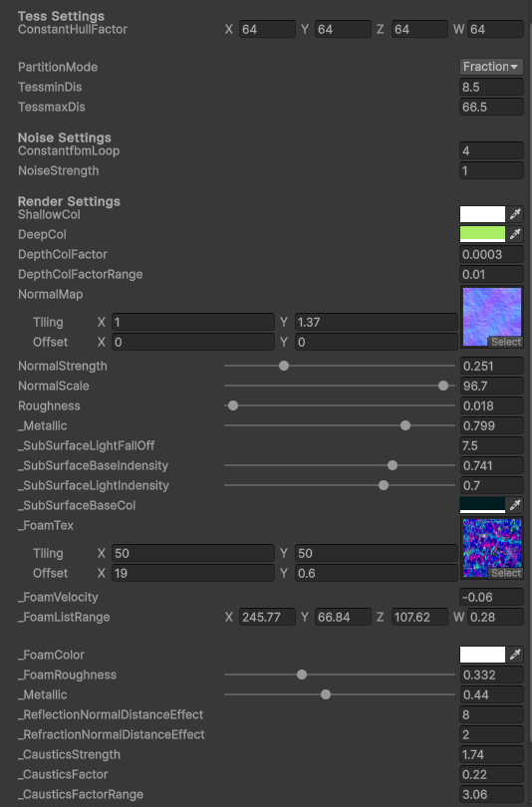Screen dimensions: 532x807
Task: Click the _FoamTex texture thumbnail
Action: 492,547
